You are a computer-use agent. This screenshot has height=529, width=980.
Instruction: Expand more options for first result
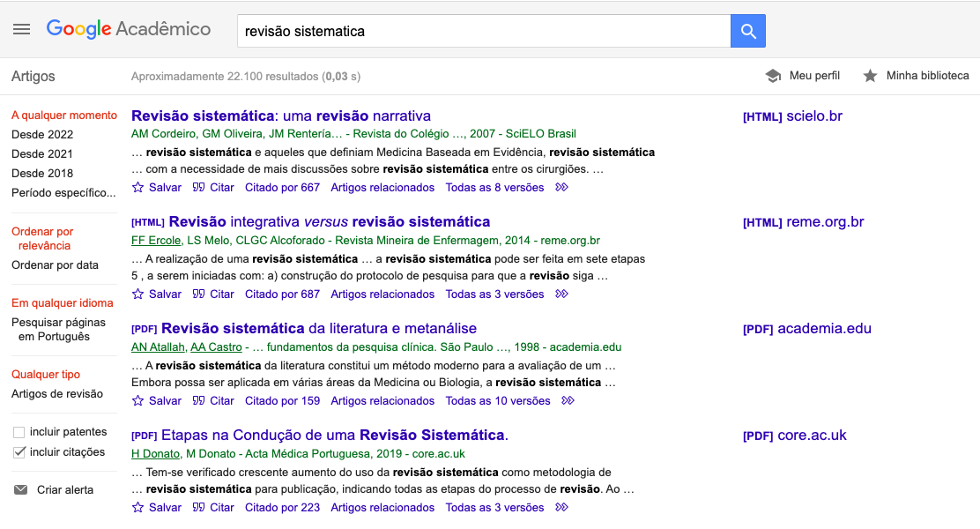click(562, 187)
